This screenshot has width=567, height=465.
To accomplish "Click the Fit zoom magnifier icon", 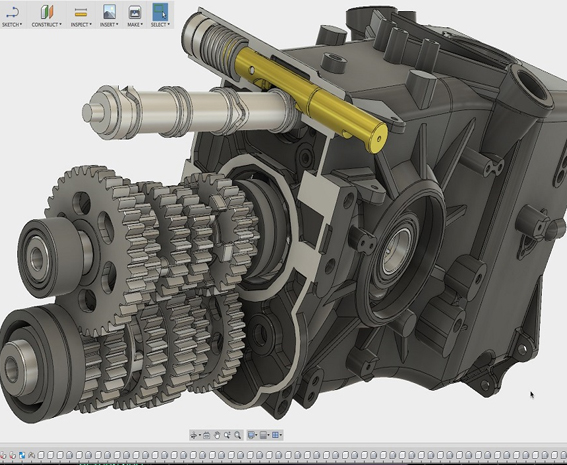I will (x=237, y=435).
